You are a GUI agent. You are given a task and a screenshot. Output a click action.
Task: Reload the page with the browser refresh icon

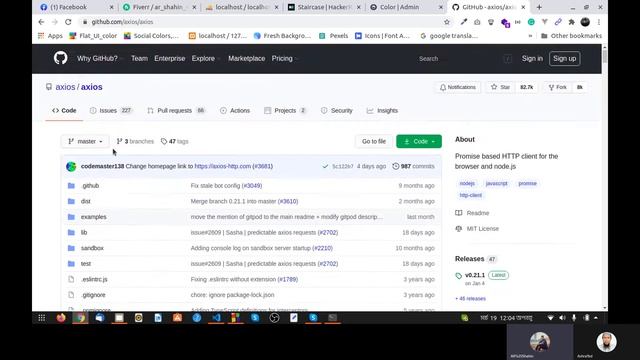[68, 22]
